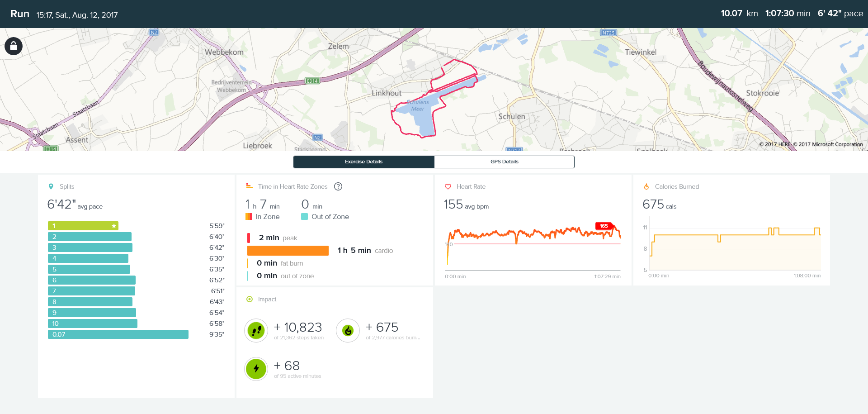868x414 pixels.
Task: Click the orange cardio zone bar
Action: 288,251
